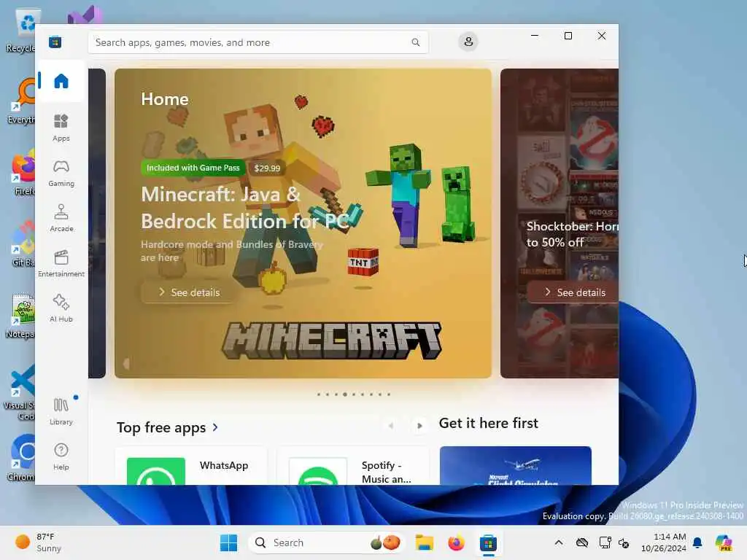Click Microsoft Store taskbar icon
Viewport: 747px width, 560px height.
click(488, 542)
